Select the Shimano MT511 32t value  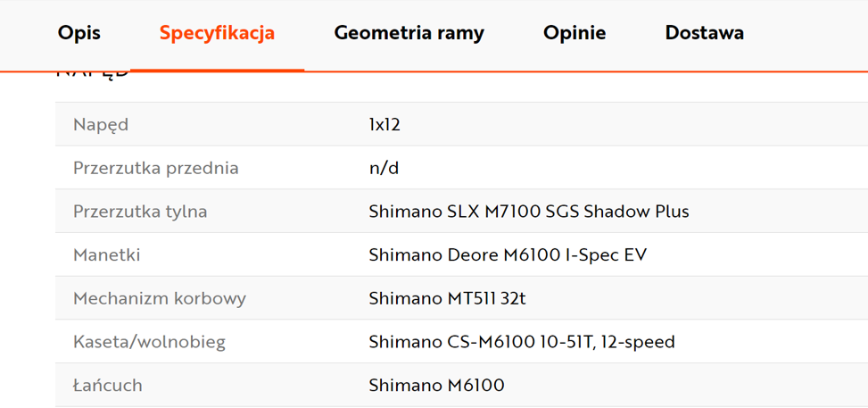point(447,299)
